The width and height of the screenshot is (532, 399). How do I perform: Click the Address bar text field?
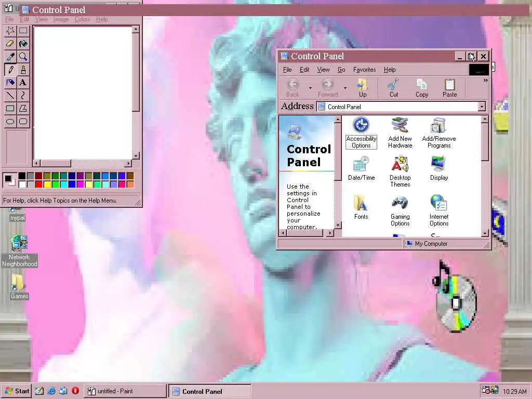point(397,107)
